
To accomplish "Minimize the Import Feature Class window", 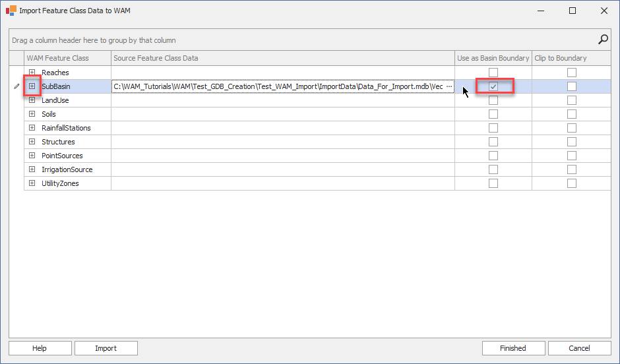I will tap(541, 11).
